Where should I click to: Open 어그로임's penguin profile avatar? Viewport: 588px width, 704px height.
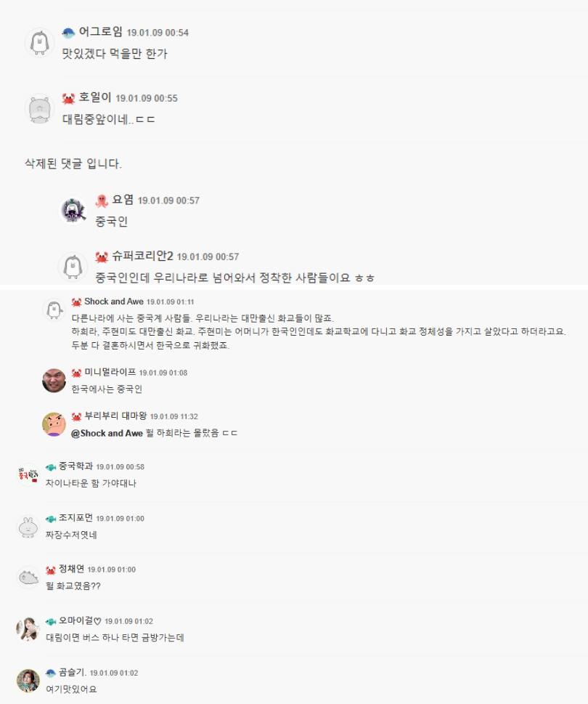click(39, 43)
